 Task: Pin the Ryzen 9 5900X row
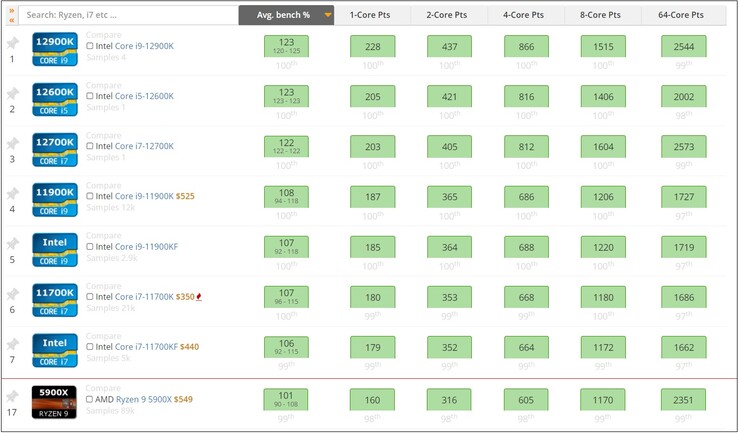pos(13,397)
